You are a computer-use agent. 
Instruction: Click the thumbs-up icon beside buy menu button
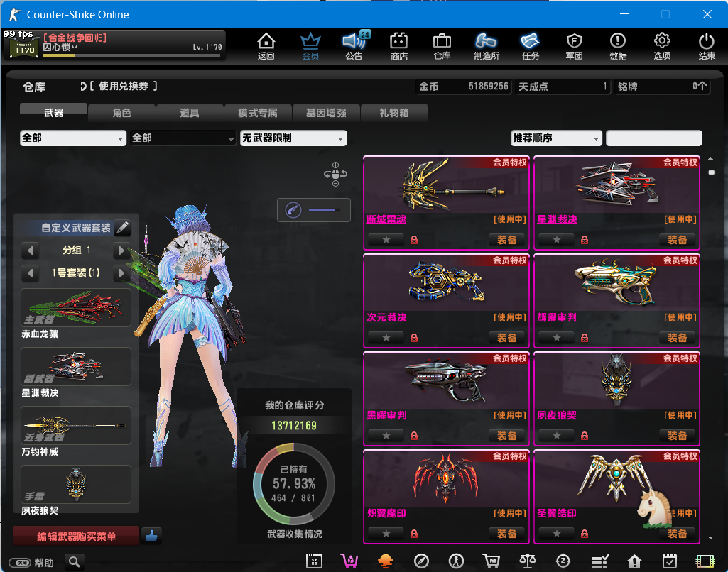pos(151,537)
